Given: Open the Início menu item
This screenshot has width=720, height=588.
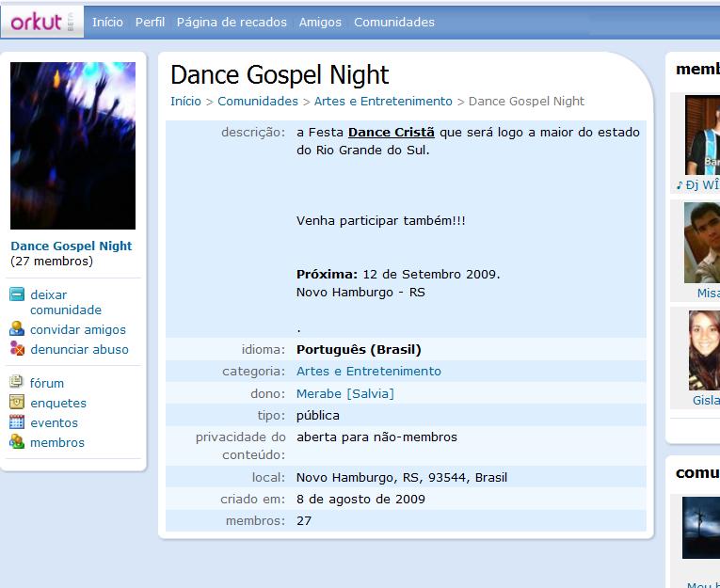Looking at the screenshot, I should tap(107, 22).
